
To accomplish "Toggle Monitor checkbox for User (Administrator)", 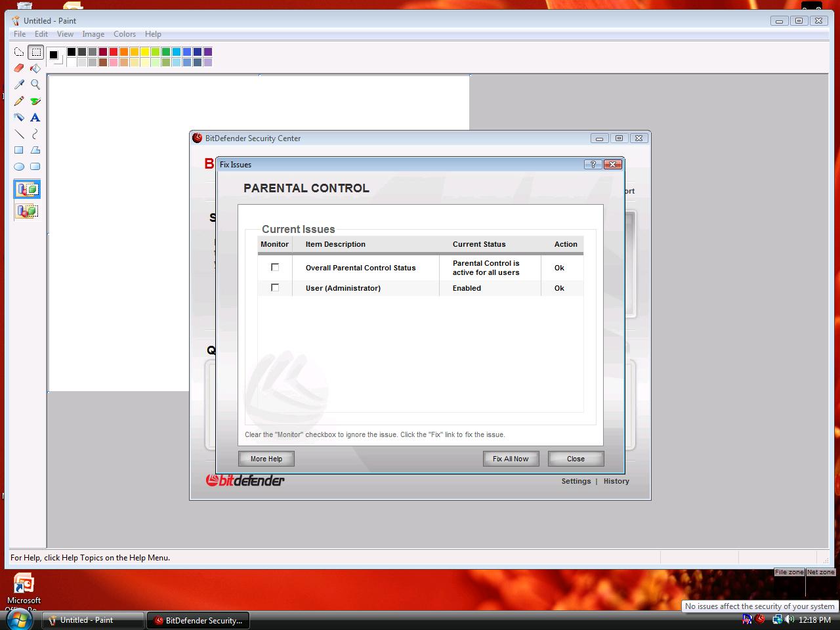I will coord(275,287).
